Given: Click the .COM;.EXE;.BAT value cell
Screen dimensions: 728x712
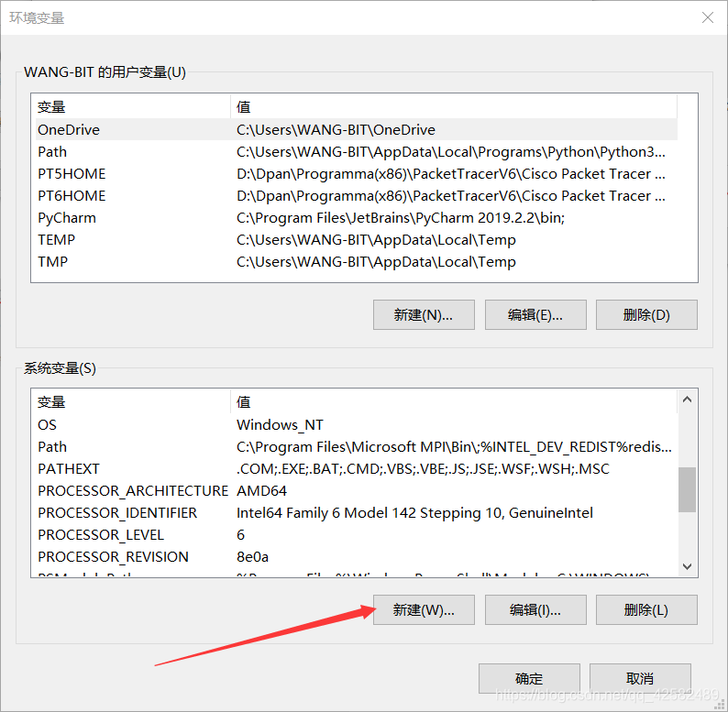Looking at the screenshot, I should [x=423, y=469].
